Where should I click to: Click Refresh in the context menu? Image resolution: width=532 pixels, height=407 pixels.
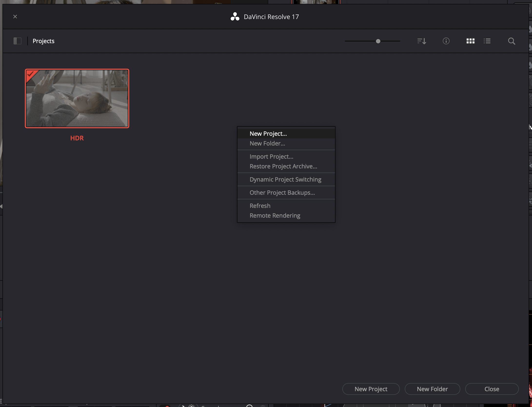(x=260, y=206)
